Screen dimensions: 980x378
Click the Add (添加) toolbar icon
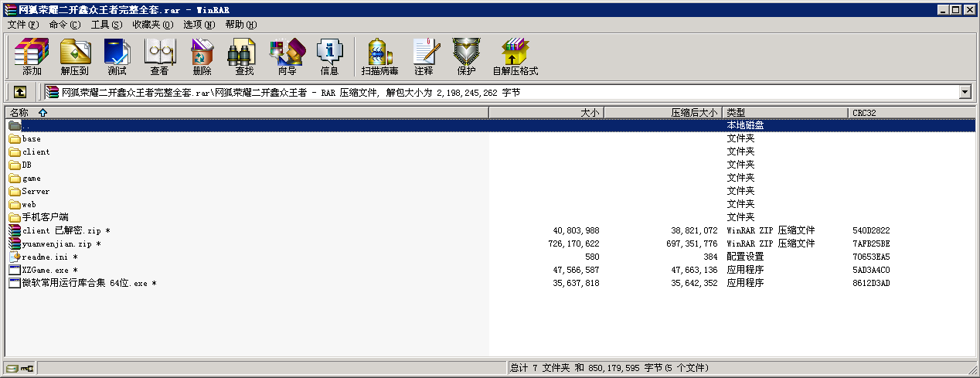[32, 56]
